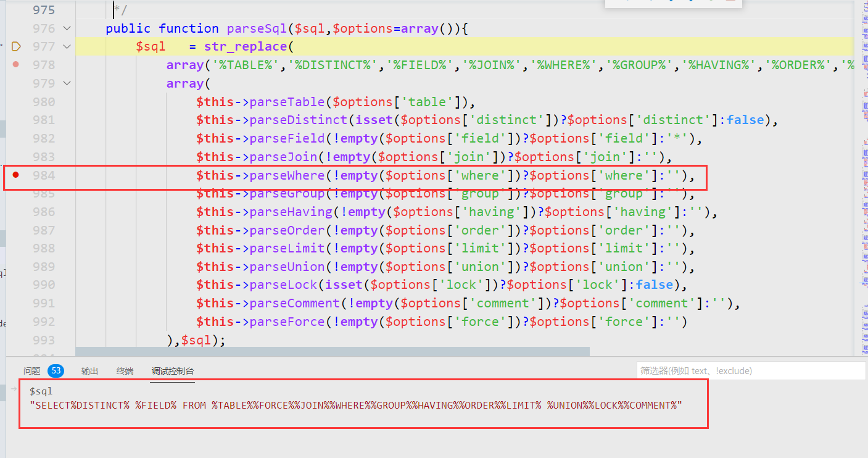Fold the array block at line 979
868x458 pixels.
(x=67, y=83)
